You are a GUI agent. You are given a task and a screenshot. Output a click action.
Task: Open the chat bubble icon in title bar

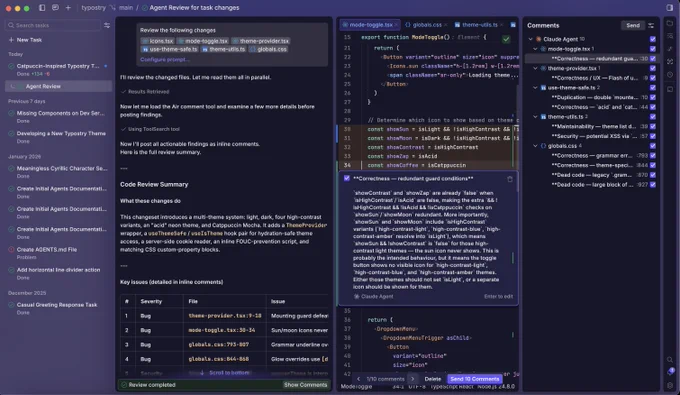coord(55,8)
